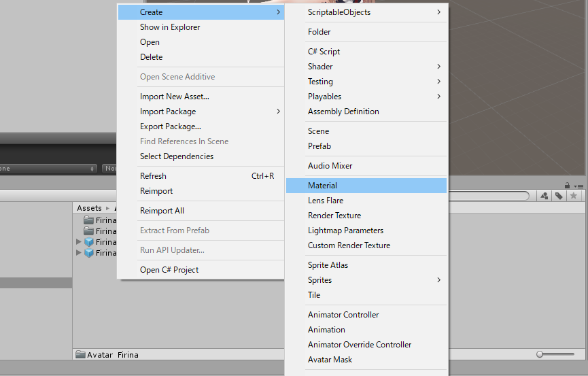Click Show in Explorer
Image resolution: width=588 pixels, height=376 pixels.
click(170, 27)
